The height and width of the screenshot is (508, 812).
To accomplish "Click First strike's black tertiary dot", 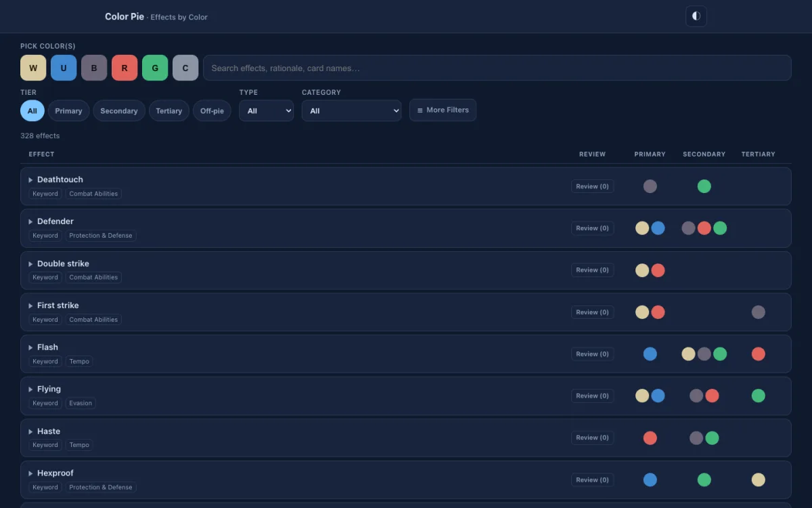I will pos(759,312).
